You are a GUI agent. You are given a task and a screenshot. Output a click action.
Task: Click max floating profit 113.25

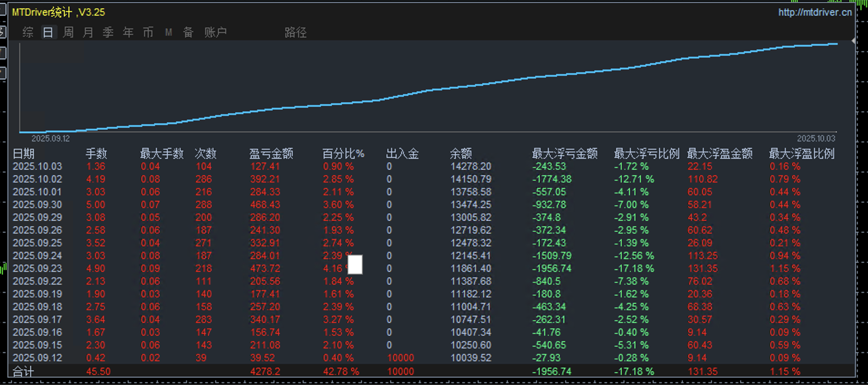[703, 256]
